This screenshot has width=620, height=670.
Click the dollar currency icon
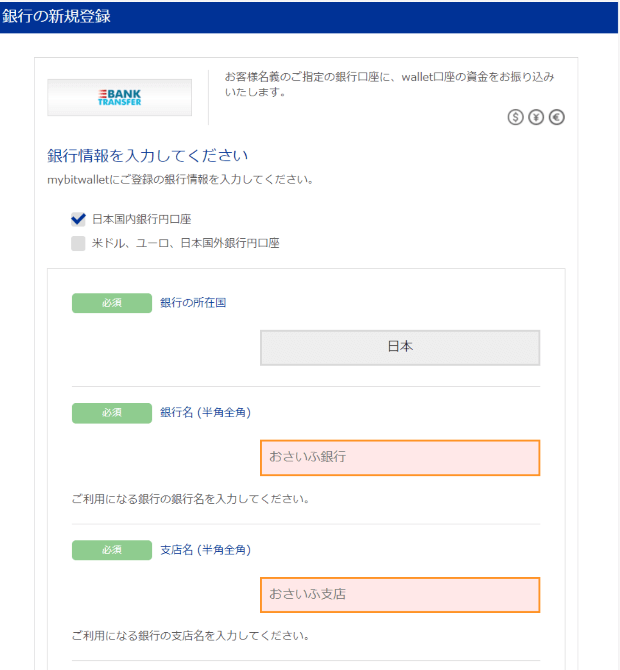click(515, 117)
